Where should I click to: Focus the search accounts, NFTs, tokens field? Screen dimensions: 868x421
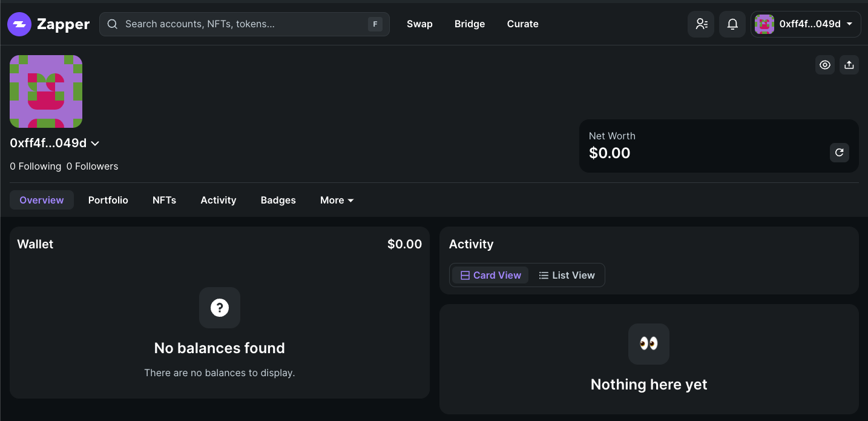(245, 24)
